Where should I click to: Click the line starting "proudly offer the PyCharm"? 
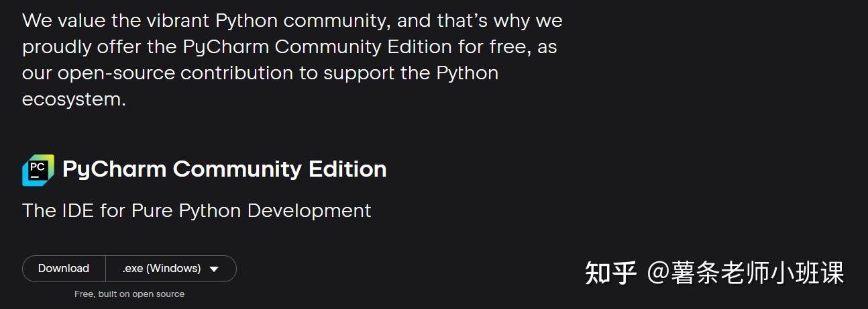coord(289,47)
